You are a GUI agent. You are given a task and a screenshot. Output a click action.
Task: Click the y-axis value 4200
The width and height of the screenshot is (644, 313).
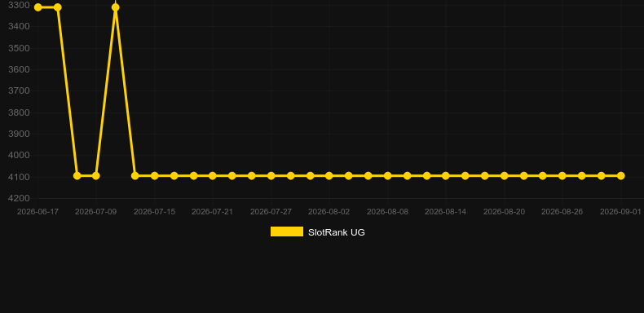(19, 198)
